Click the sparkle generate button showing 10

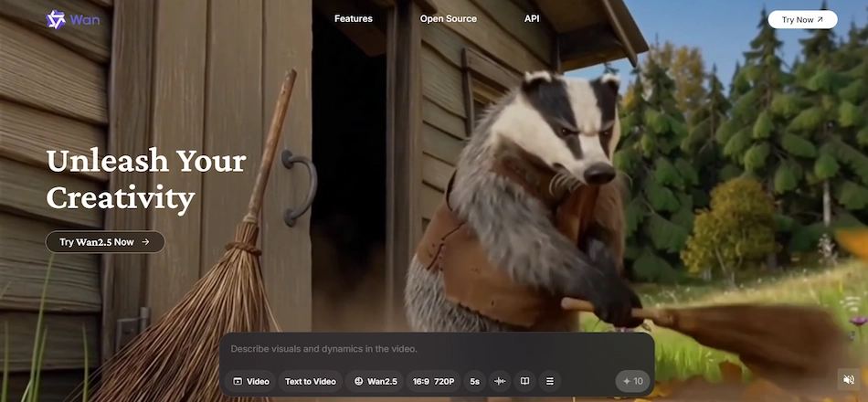tap(632, 381)
